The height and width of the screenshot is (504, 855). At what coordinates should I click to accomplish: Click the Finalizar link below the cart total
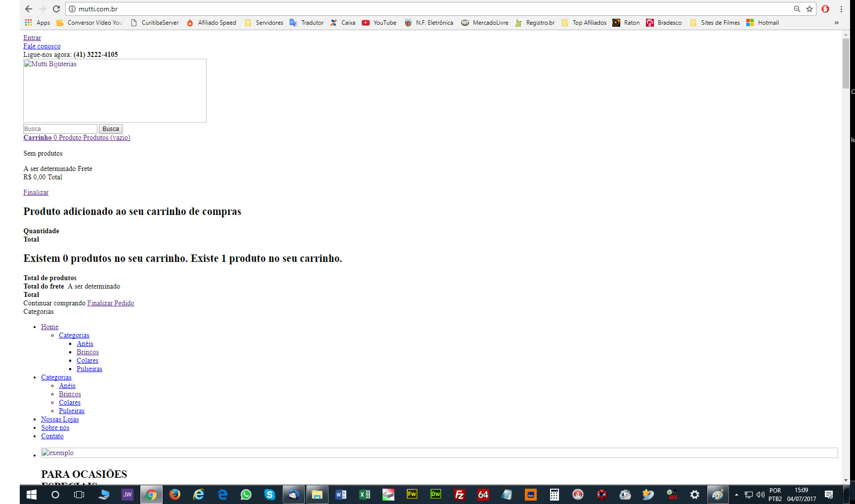click(36, 193)
